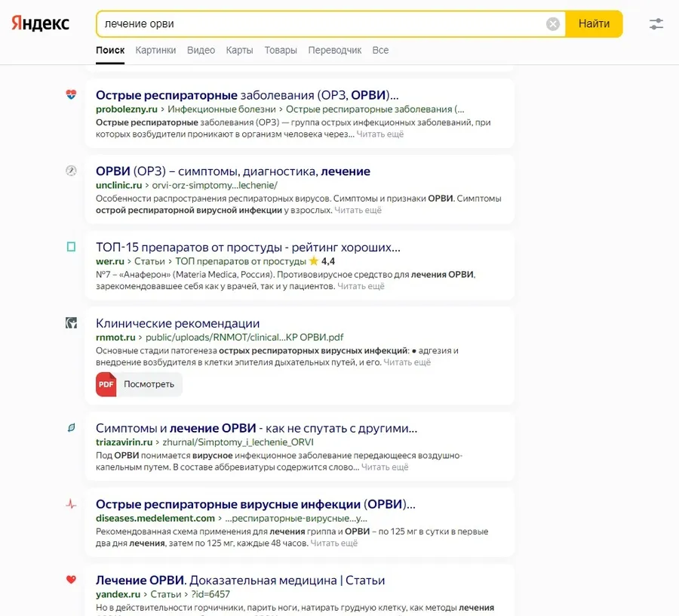Click the wer.ru square favicon

(x=71, y=247)
